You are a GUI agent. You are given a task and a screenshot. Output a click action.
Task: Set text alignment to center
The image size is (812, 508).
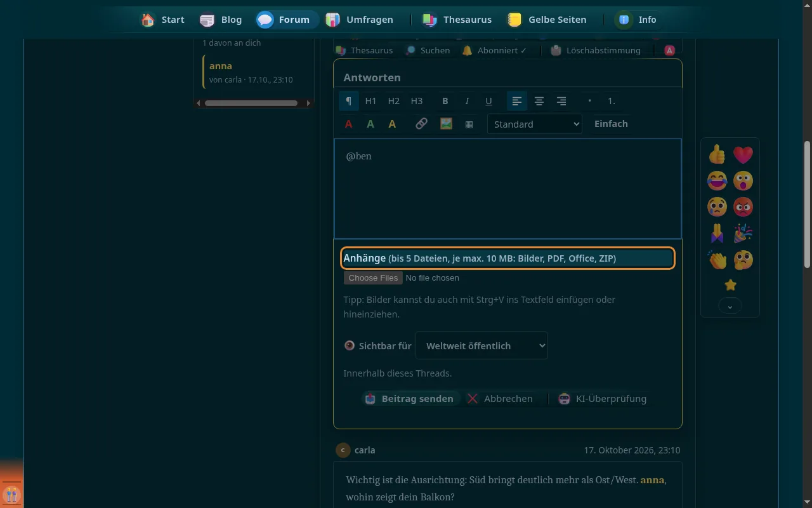539,101
